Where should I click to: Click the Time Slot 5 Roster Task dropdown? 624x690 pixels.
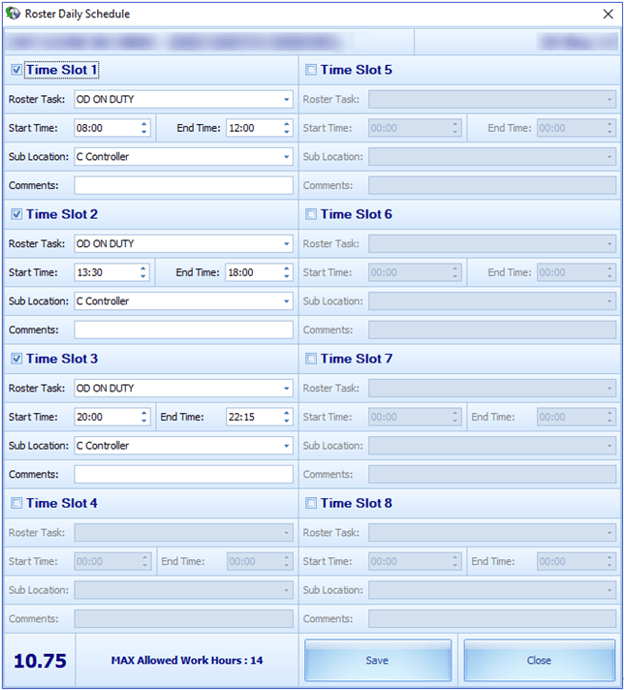tap(492, 99)
